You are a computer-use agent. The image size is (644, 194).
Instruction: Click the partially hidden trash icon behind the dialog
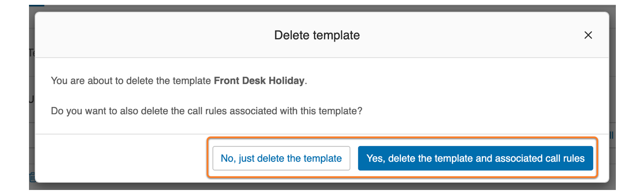coord(32,177)
